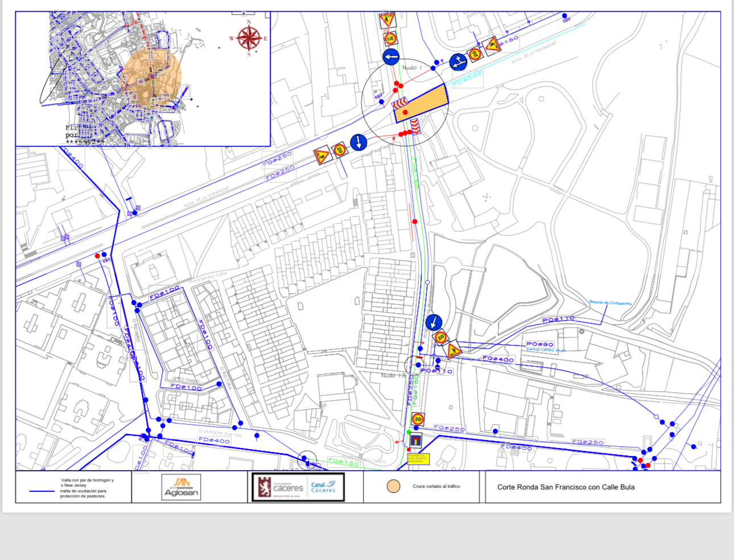Viewport: 734px width, 560px height.
Task: Click the 'Batería de Contadores' label
Action: tap(611, 303)
